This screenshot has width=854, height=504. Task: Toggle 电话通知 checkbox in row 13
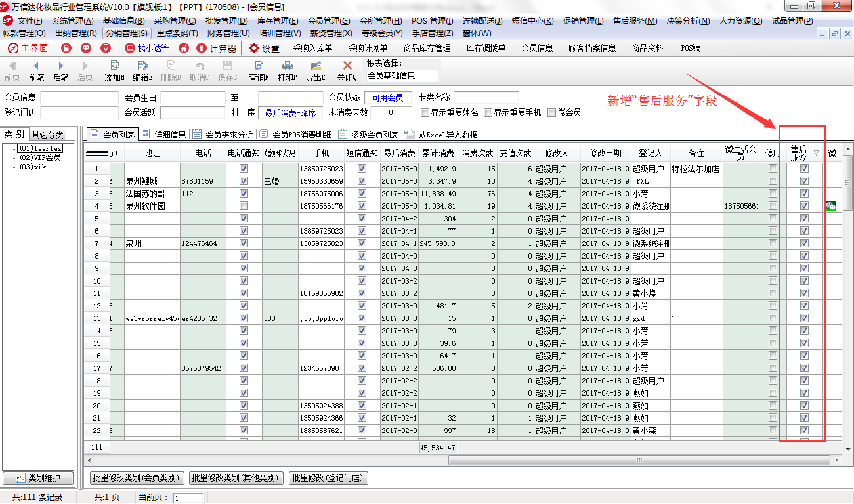tap(244, 318)
